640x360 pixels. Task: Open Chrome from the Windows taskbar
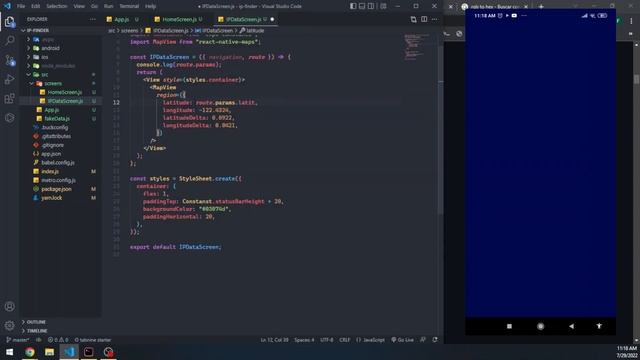coord(30,352)
